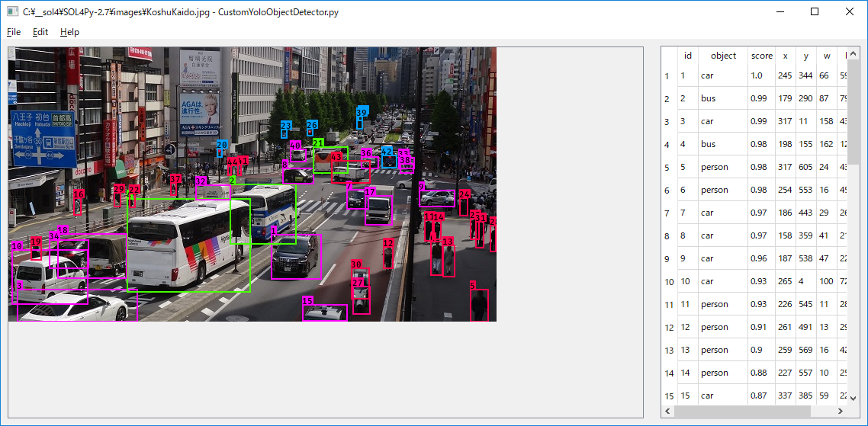Click 'person' object cell in row 6
Viewport: 868px width, 426px height.
(723, 190)
